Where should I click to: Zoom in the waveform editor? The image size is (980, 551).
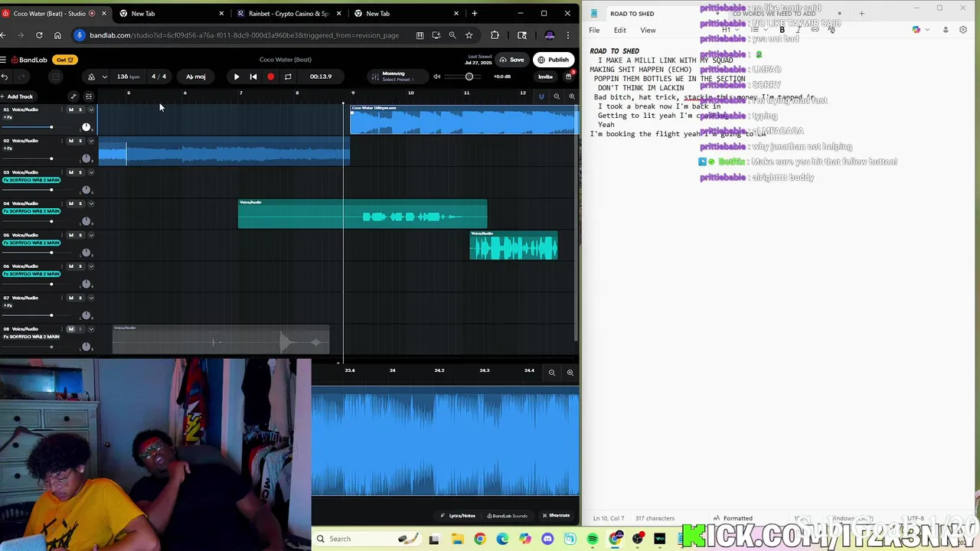570,373
